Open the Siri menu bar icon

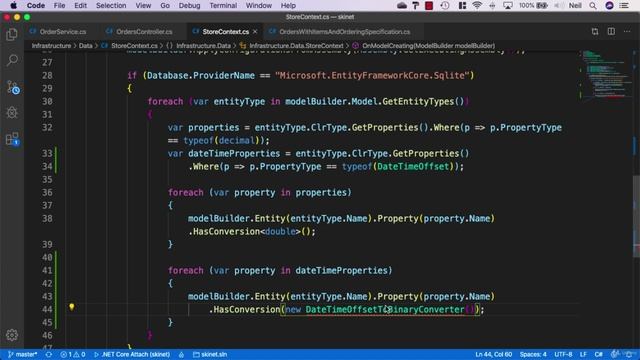(x=609, y=5)
